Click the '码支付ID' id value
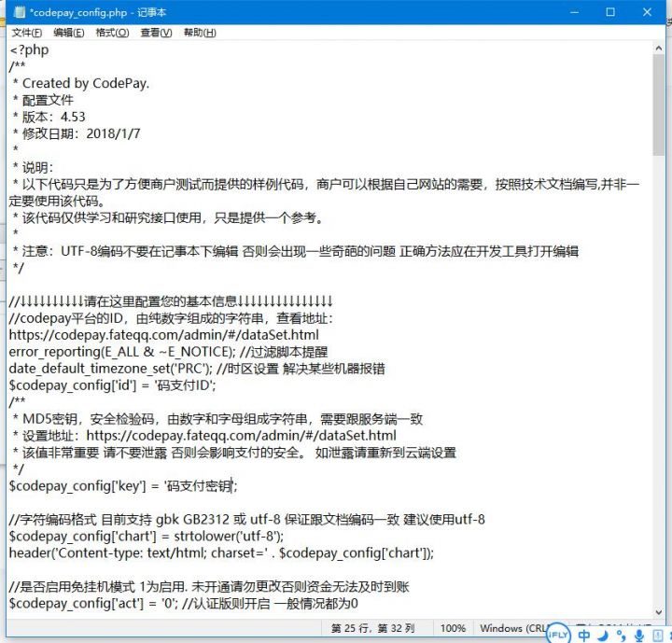Viewport: 672px width, 643px height. click(x=183, y=385)
